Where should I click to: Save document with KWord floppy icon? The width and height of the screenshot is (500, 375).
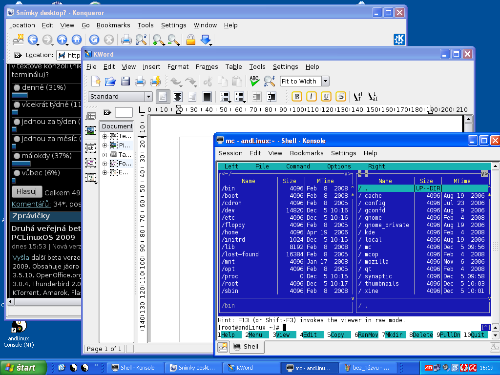coord(125,81)
